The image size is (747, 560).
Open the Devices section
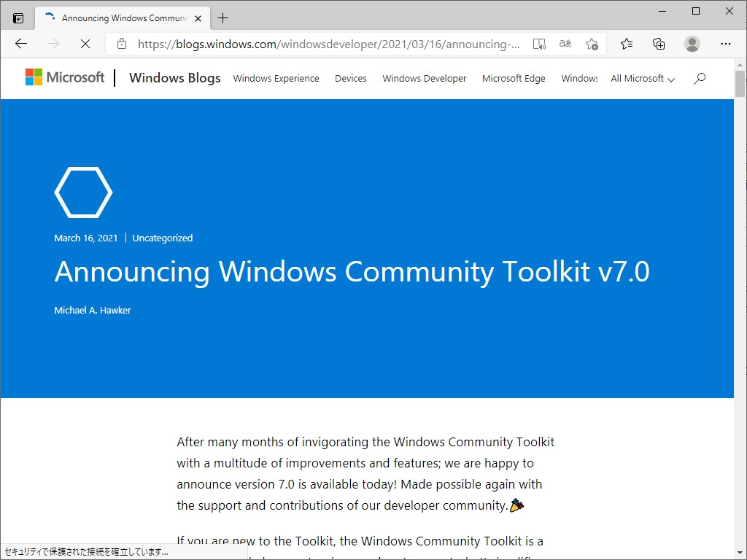(x=350, y=78)
